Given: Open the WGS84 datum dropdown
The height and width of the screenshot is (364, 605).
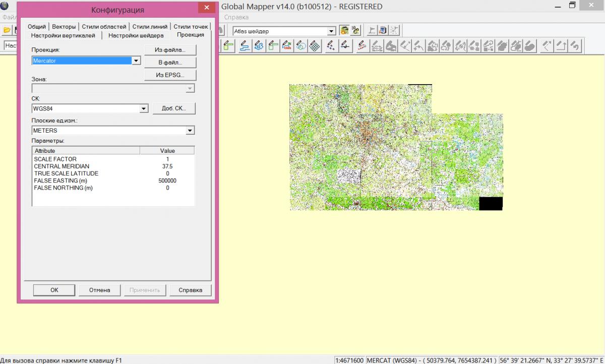Looking at the screenshot, I should click(x=143, y=108).
